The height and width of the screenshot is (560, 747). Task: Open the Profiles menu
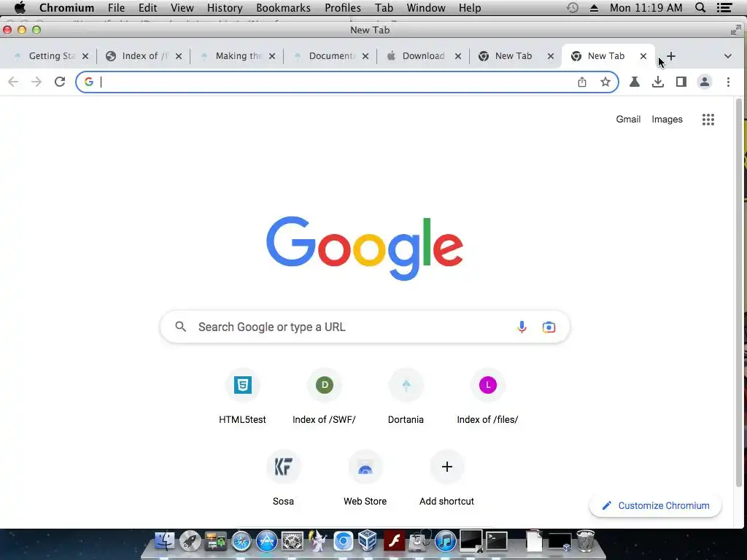point(343,8)
